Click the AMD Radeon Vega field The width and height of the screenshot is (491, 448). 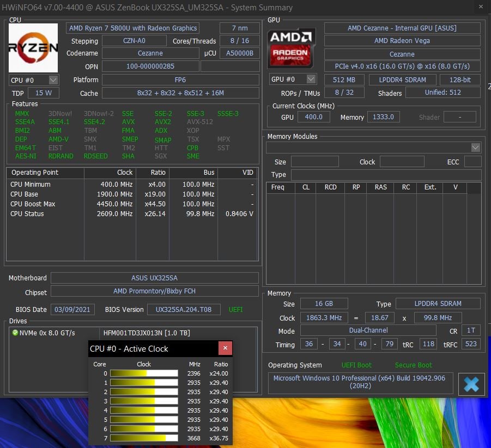point(402,41)
